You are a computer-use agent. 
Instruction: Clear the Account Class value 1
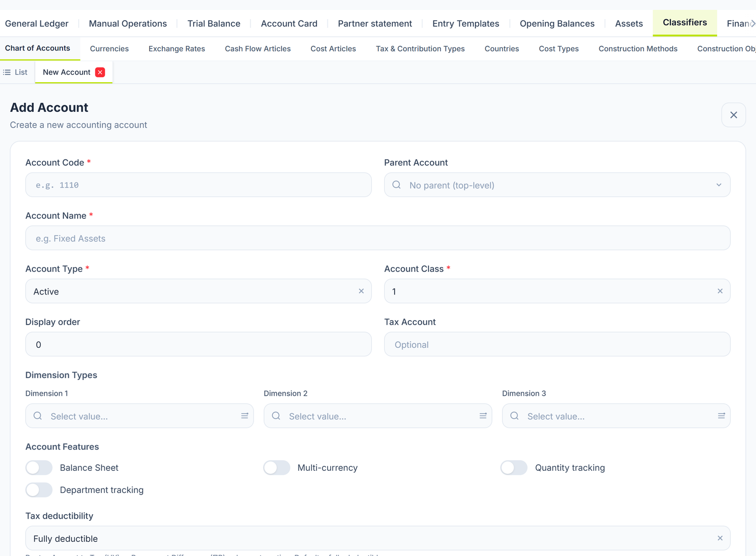click(x=720, y=291)
